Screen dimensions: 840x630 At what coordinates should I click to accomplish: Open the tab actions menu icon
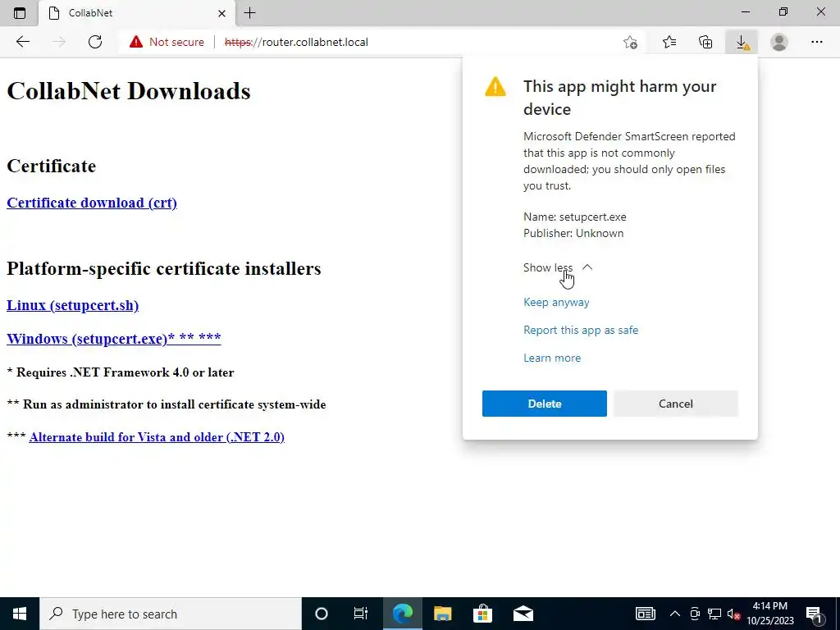pyautogui.click(x=20, y=13)
